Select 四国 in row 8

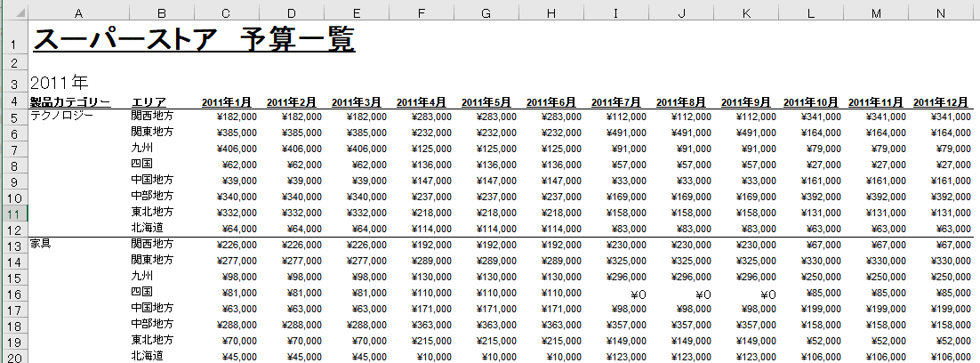(x=142, y=164)
